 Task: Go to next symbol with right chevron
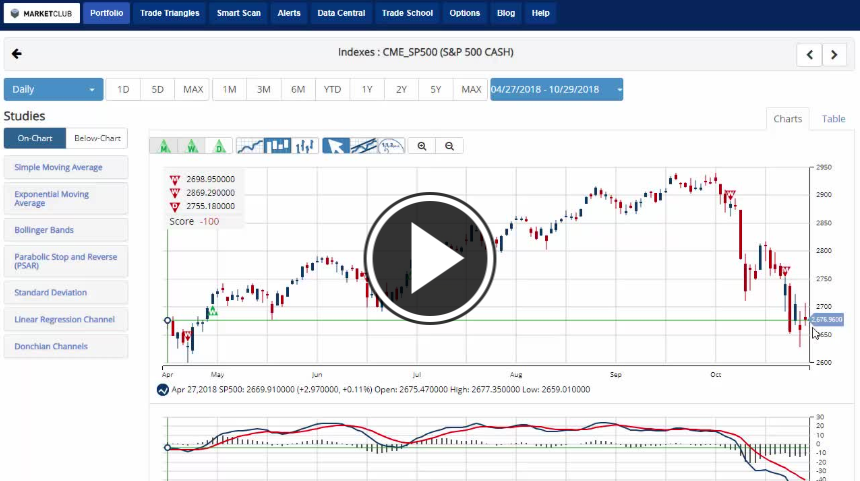(835, 55)
